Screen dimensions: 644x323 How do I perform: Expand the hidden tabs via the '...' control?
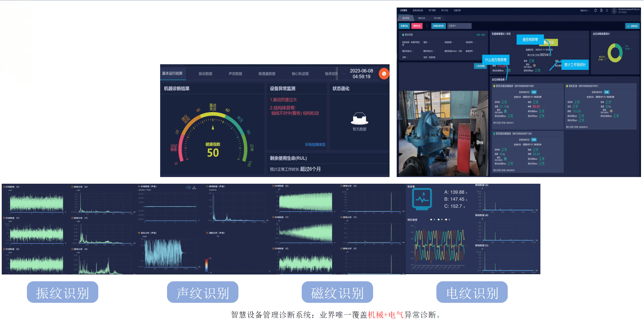click(344, 73)
